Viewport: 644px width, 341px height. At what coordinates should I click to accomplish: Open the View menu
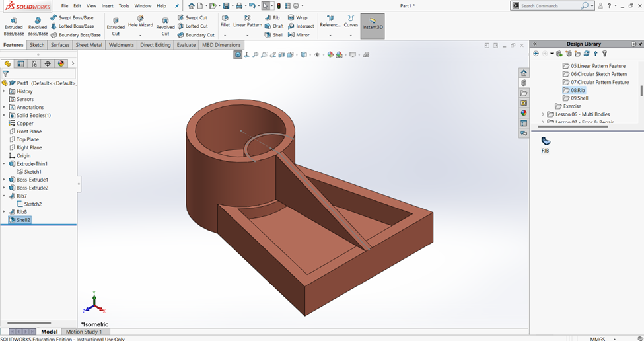[x=91, y=6]
